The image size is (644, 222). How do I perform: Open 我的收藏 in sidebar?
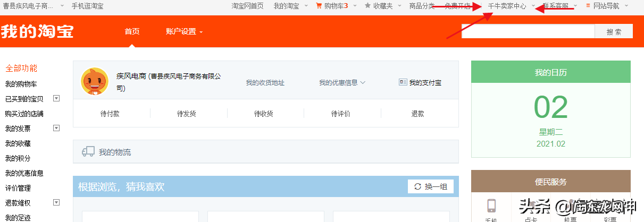(x=18, y=143)
